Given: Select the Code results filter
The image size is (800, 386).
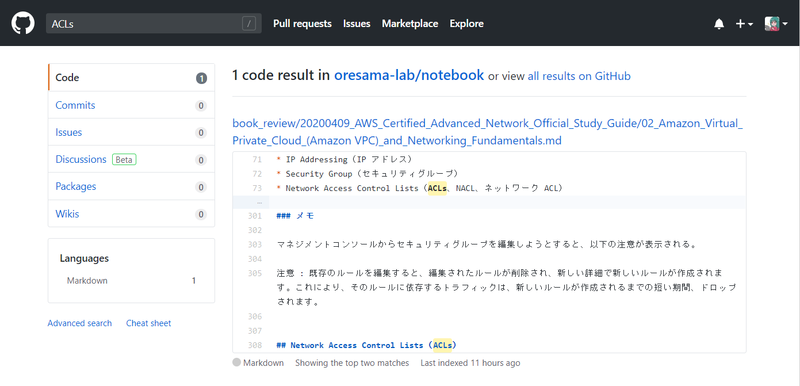Looking at the screenshot, I should (131, 78).
